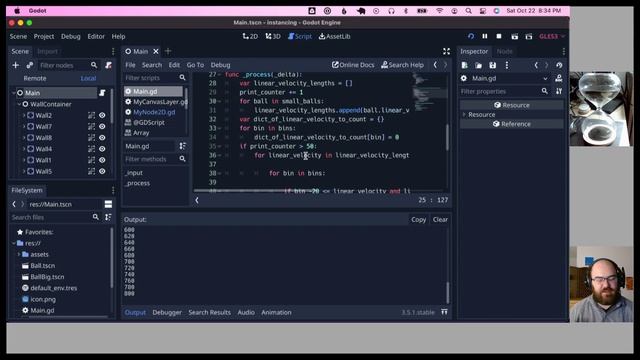Toggle Wall1 visibility eye
The height and width of the screenshot is (360, 640).
point(102,160)
